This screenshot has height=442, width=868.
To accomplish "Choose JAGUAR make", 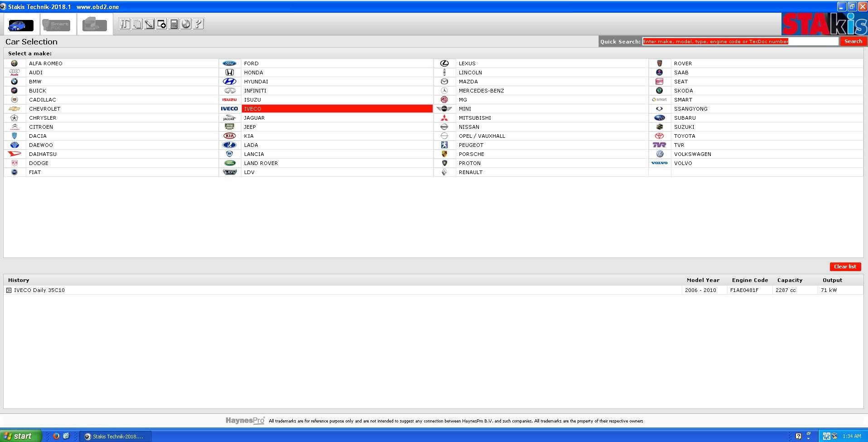I will coord(254,118).
